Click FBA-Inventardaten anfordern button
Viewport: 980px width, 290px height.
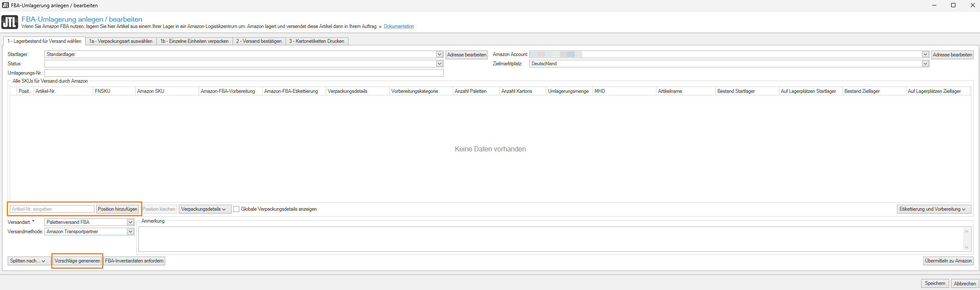134,261
